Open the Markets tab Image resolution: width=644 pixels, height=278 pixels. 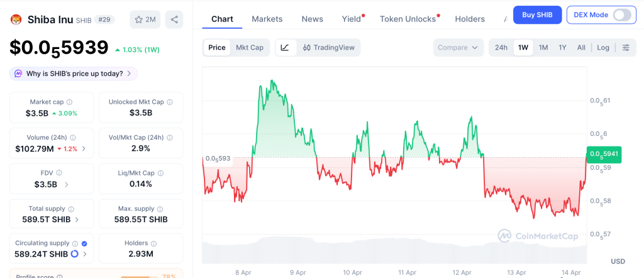[267, 19]
